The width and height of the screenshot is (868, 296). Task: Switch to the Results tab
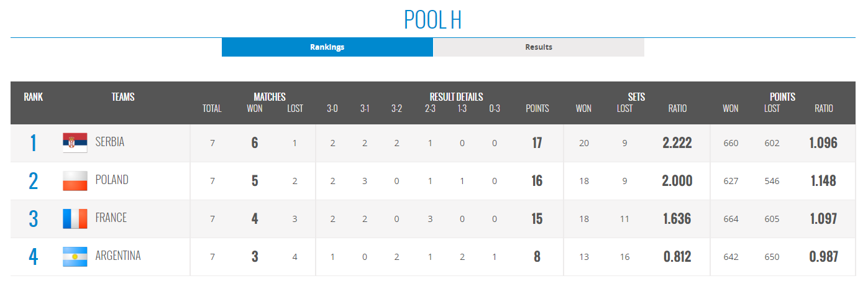pos(538,47)
